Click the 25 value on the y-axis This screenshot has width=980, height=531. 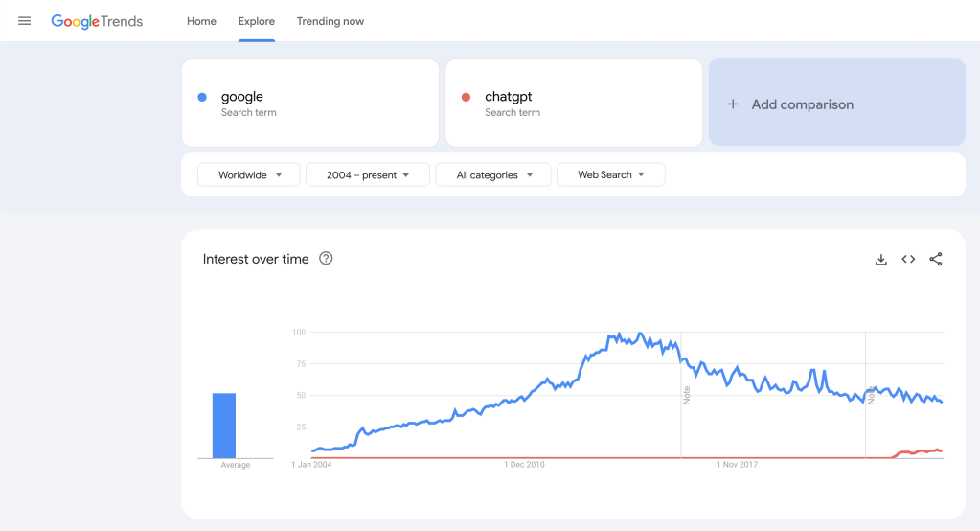coord(301,427)
